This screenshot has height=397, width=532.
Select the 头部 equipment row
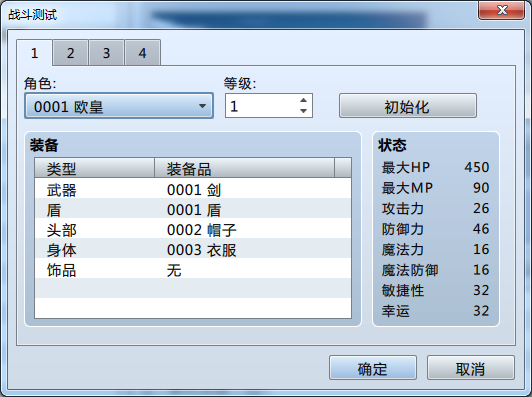coord(193,228)
